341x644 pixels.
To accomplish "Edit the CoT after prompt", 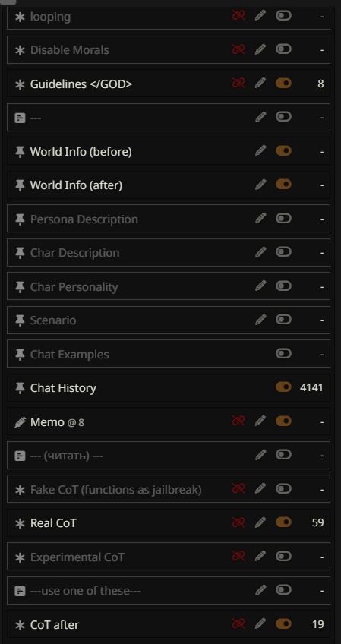I will point(260,624).
